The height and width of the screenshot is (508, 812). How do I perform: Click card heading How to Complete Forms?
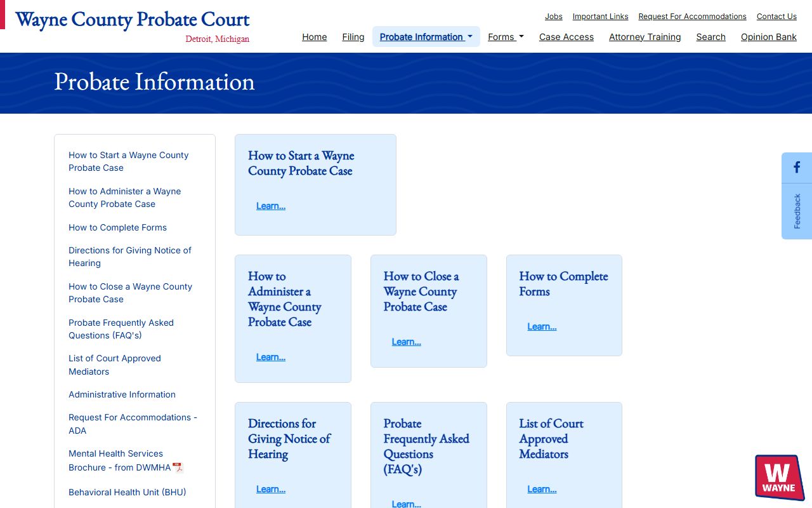tap(563, 284)
